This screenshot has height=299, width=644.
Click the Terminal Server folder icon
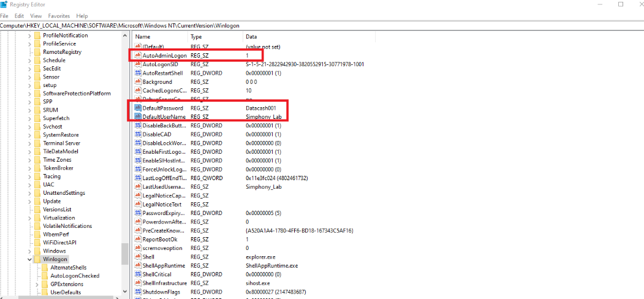coord(37,143)
